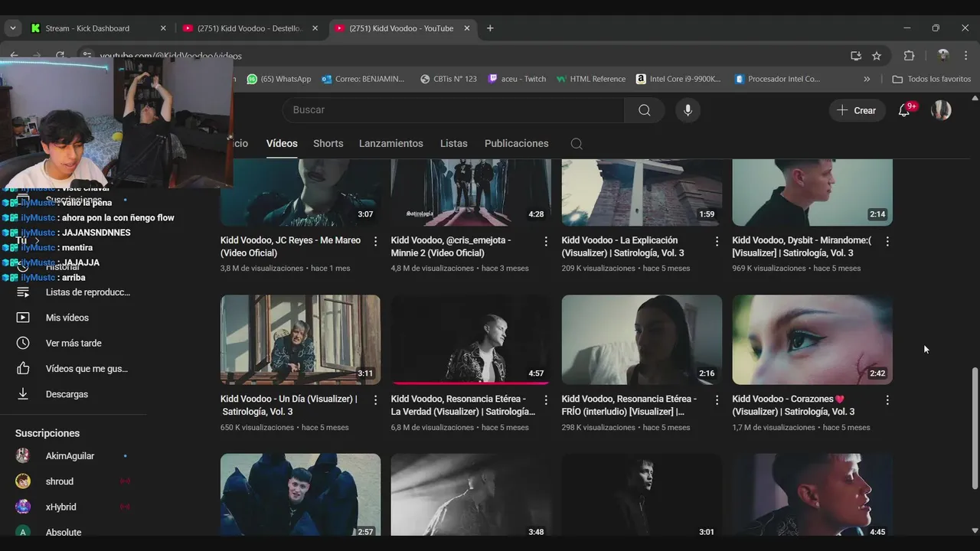
Task: Open options for Mirandome video
Action: coord(887,241)
